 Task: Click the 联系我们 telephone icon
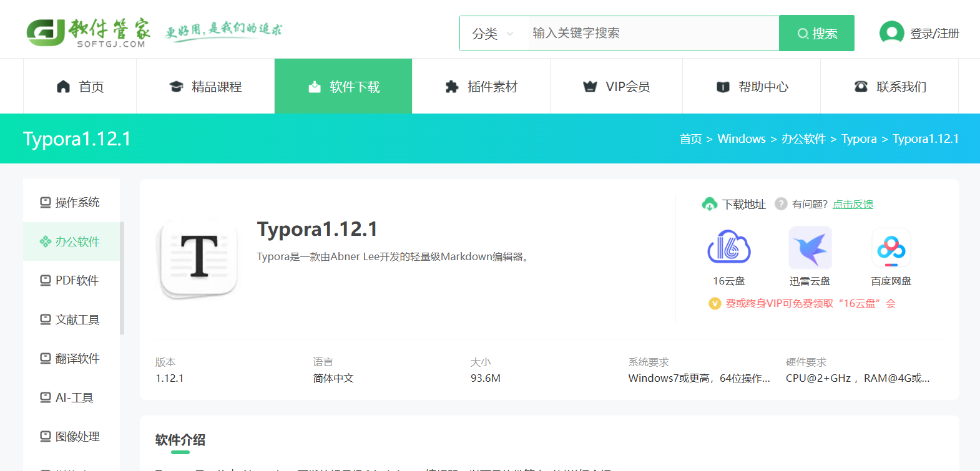tap(861, 87)
